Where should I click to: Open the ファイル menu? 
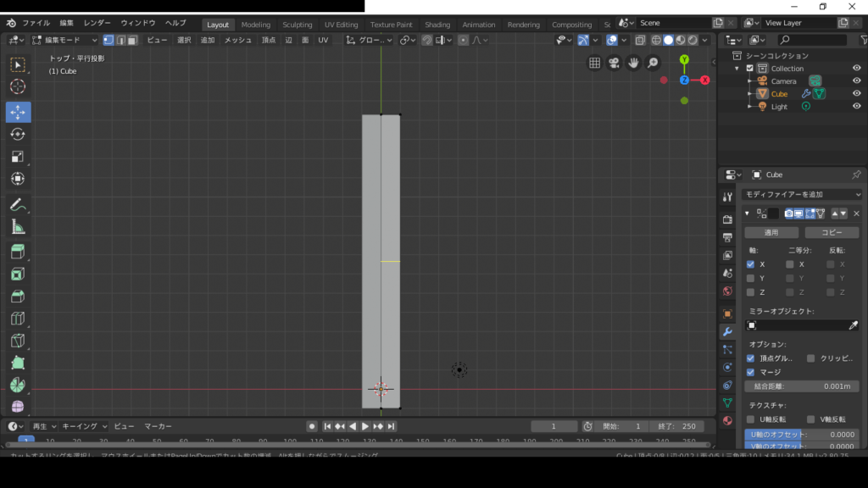pos(36,23)
